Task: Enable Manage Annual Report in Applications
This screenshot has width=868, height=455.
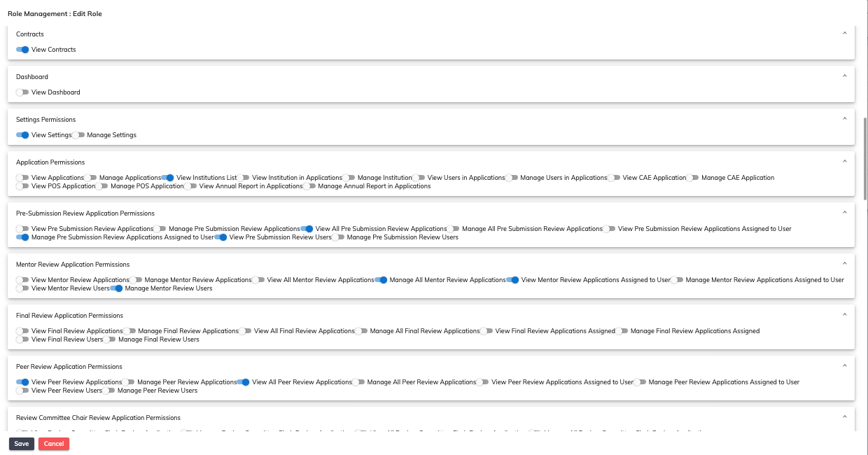Action: point(309,186)
